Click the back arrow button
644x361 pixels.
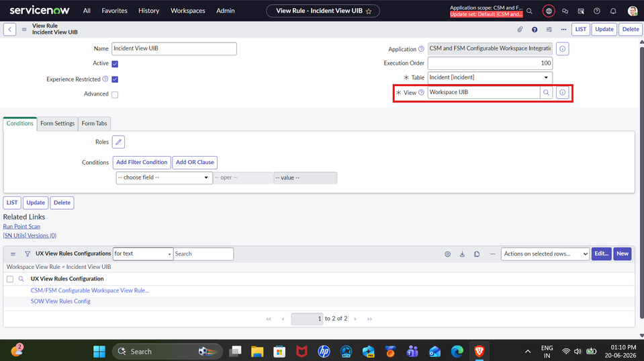pyautogui.click(x=10, y=29)
